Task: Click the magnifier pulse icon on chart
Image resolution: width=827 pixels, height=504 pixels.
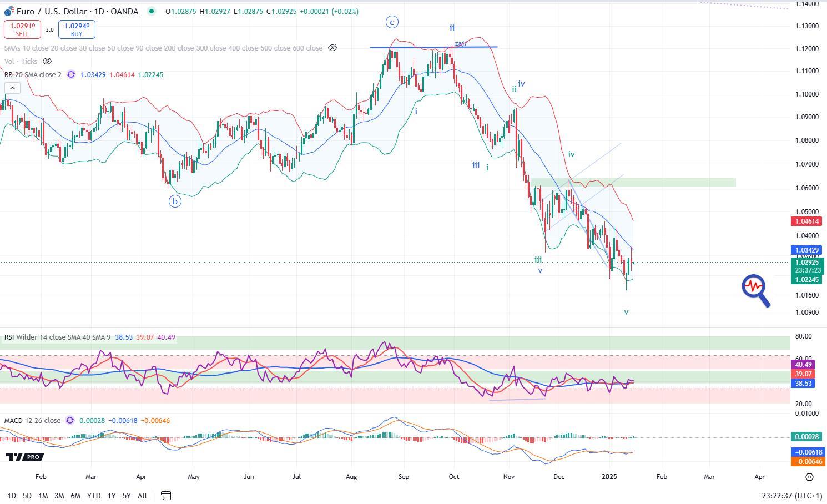Action: tap(756, 291)
